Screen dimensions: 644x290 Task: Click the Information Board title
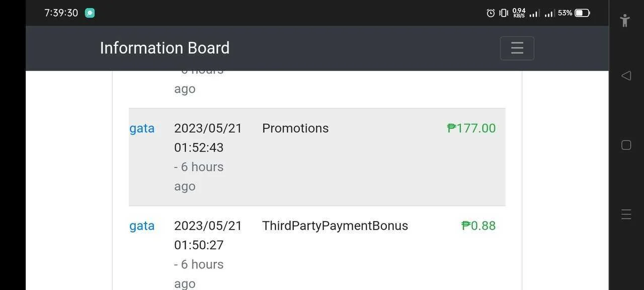click(x=165, y=48)
